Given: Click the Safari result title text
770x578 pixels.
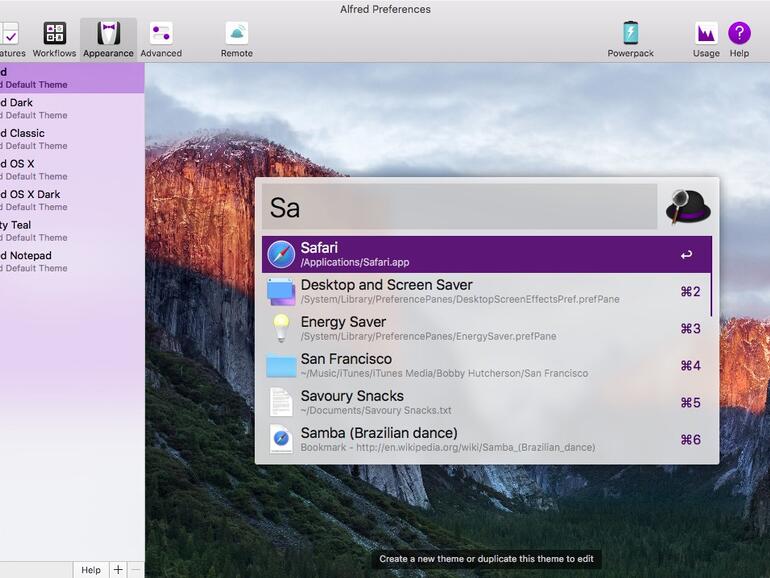Looking at the screenshot, I should 319,248.
